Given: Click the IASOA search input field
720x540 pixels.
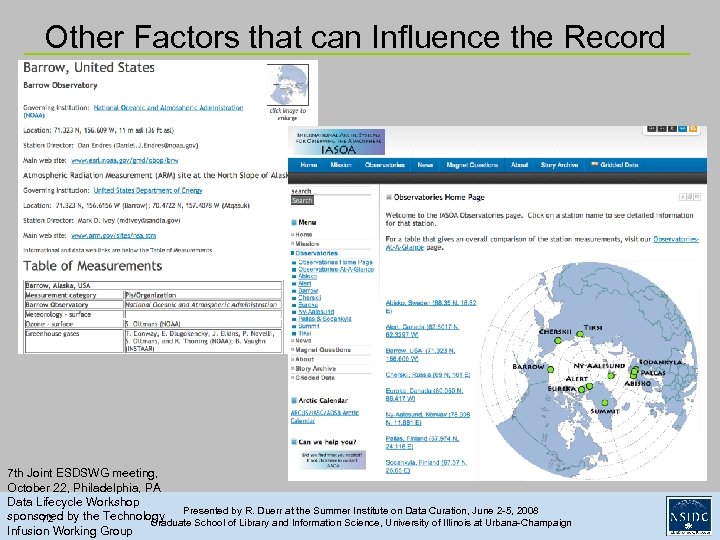Looking at the screenshot, I should [331, 191].
